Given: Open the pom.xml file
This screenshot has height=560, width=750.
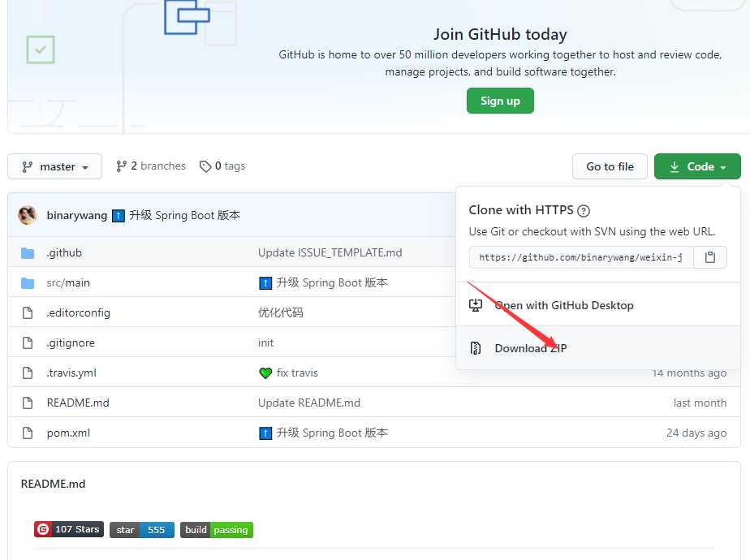Looking at the screenshot, I should (x=68, y=433).
